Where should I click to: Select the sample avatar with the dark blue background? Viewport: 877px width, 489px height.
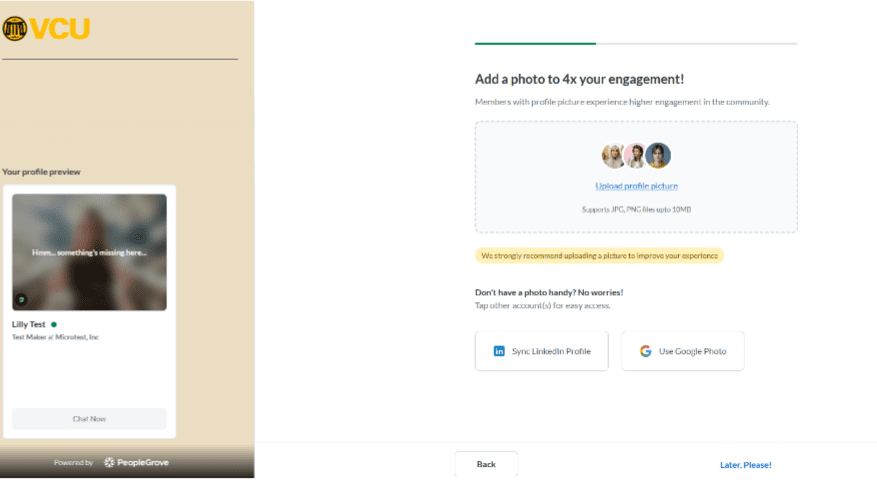click(x=658, y=156)
